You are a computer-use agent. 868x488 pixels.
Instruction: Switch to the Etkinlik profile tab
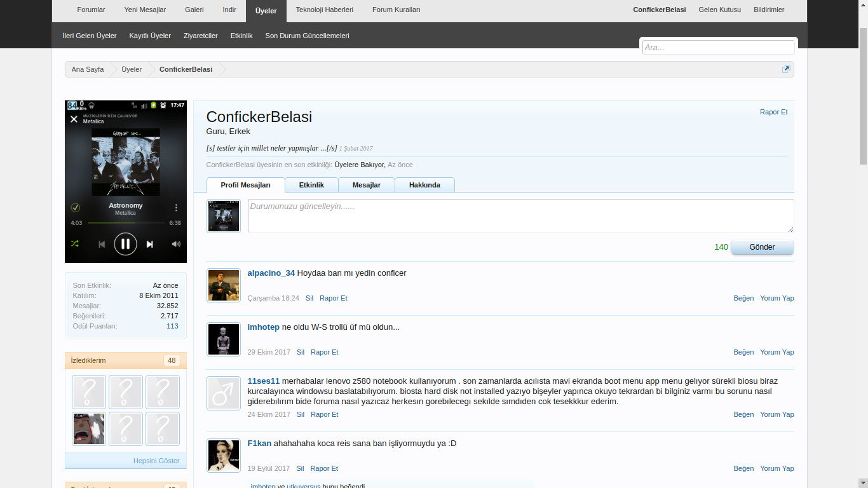pos(311,185)
